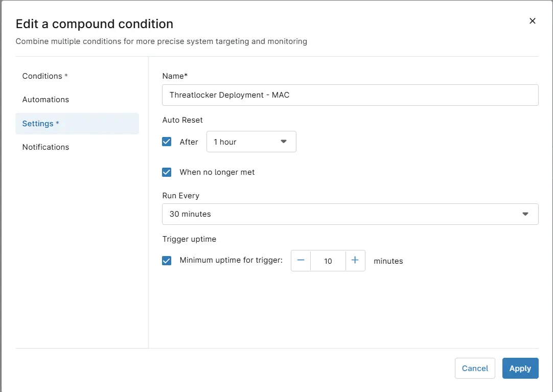
Task: Toggle the When no longer met checkbox
Action: coord(167,172)
